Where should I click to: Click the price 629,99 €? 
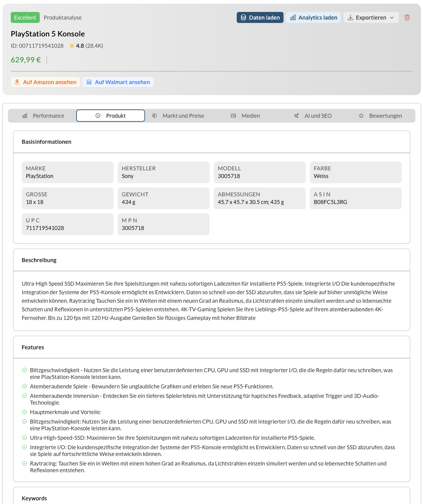click(26, 60)
